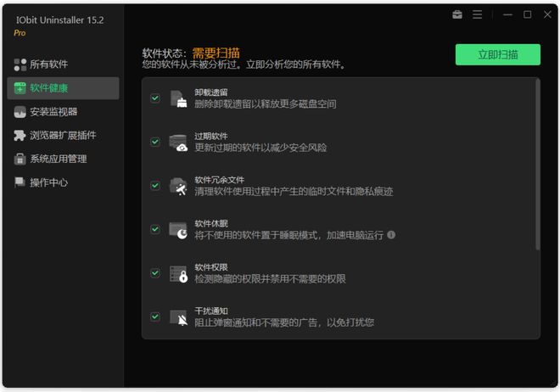
Task: Open 浏览器扩展插件 page
Action: (x=64, y=135)
